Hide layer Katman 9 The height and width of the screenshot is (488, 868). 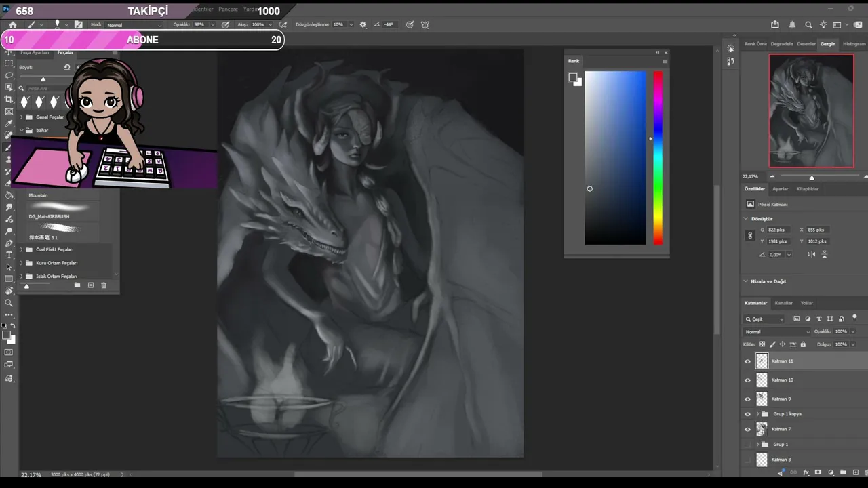(x=748, y=399)
